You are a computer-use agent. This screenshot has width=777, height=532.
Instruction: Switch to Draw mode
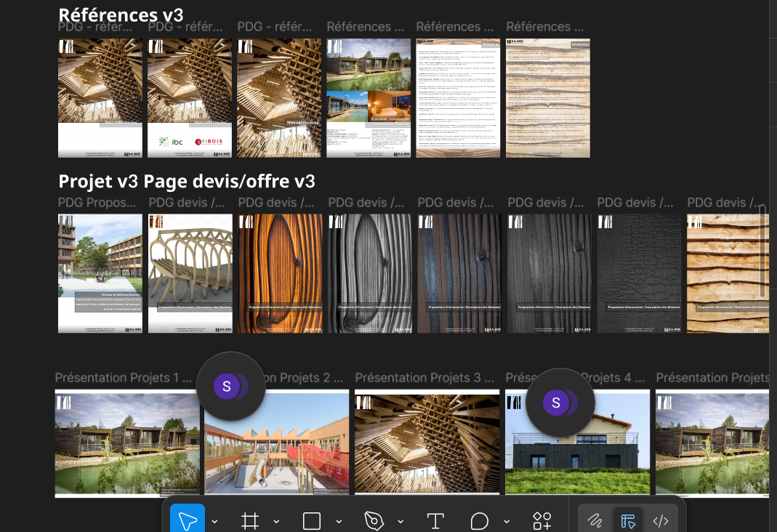(x=595, y=520)
